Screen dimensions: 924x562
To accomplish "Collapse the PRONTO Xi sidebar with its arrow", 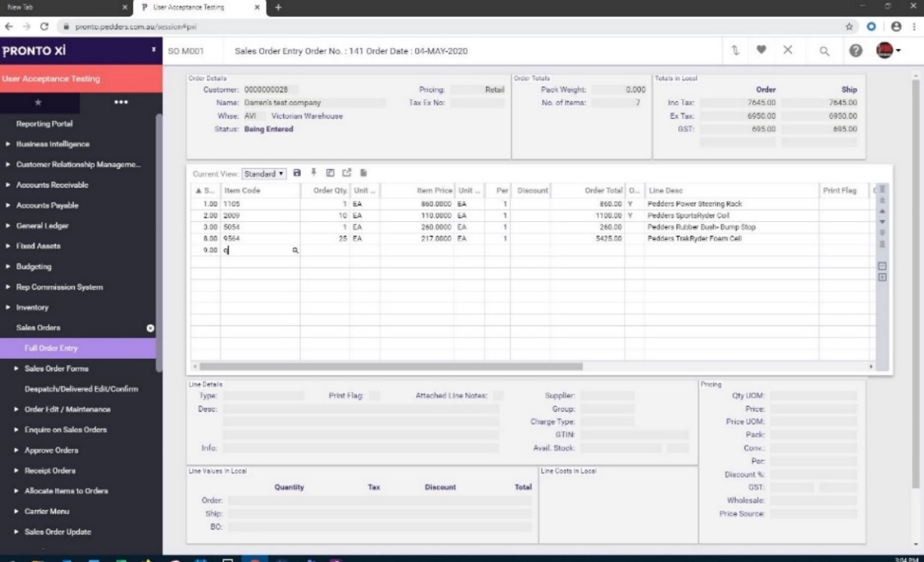I will click(x=154, y=50).
